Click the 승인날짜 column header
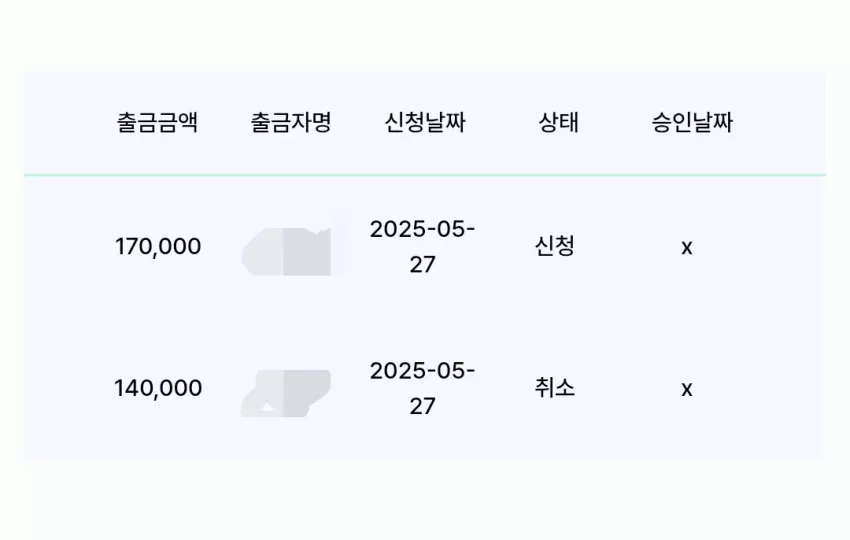 pyautogui.click(x=692, y=122)
